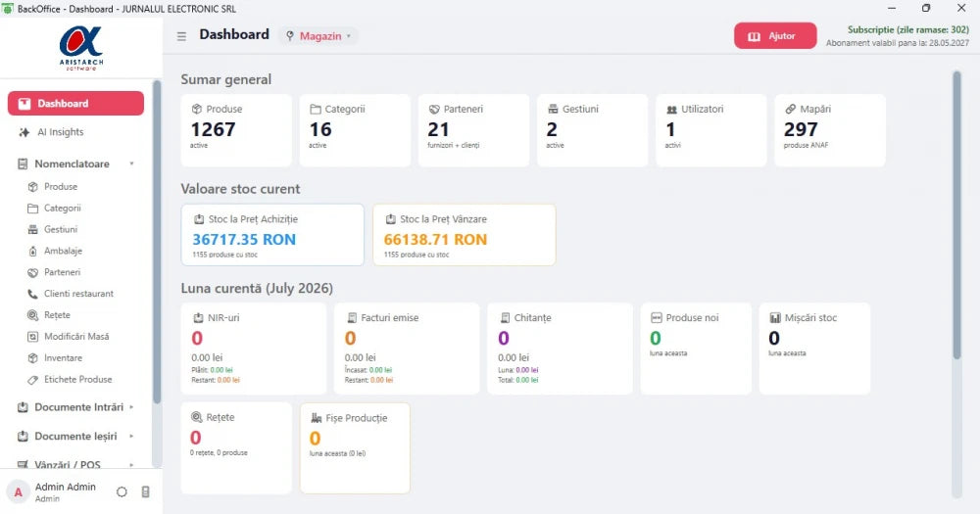Open the Magazin location dropdown
Image resolution: width=980 pixels, height=514 pixels.
(x=318, y=36)
